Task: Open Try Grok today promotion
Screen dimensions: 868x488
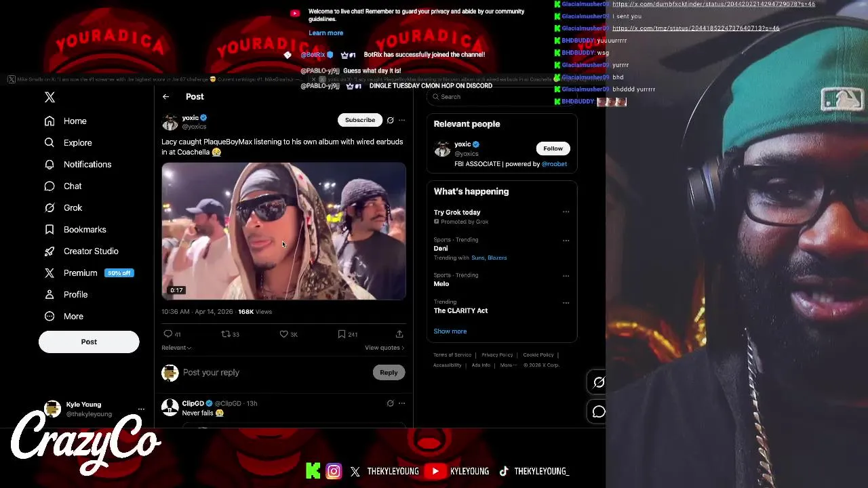Action: click(x=457, y=212)
